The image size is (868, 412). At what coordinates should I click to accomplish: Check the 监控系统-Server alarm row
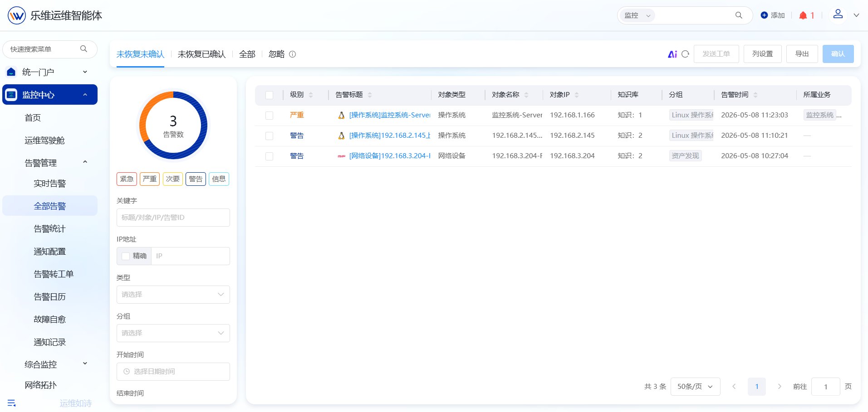(270, 116)
